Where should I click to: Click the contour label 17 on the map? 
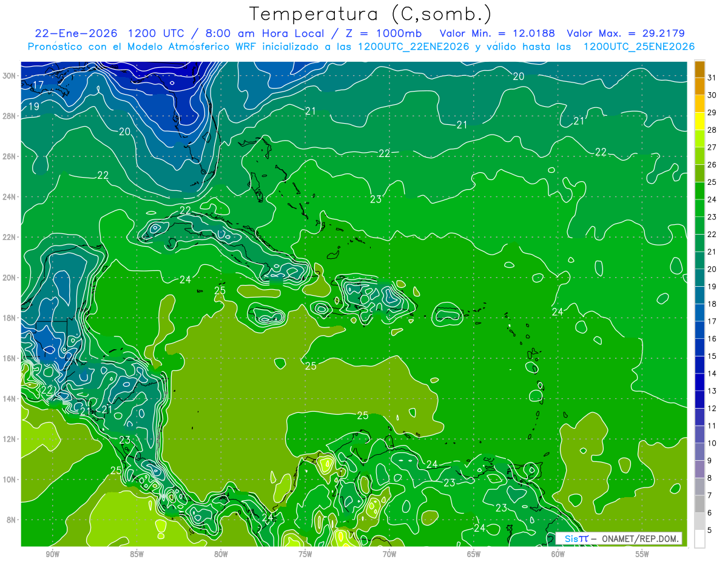pyautogui.click(x=38, y=85)
